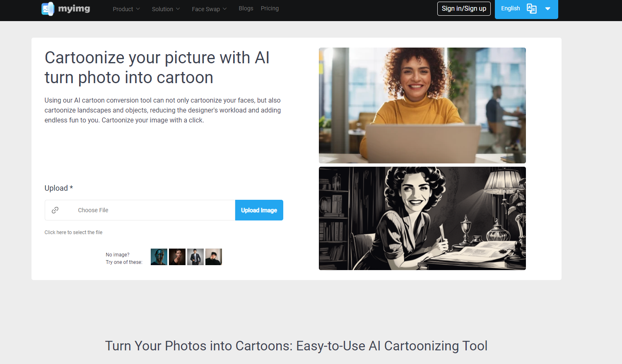
Task: Click the Sign in/Sign up button
Action: (x=464, y=8)
